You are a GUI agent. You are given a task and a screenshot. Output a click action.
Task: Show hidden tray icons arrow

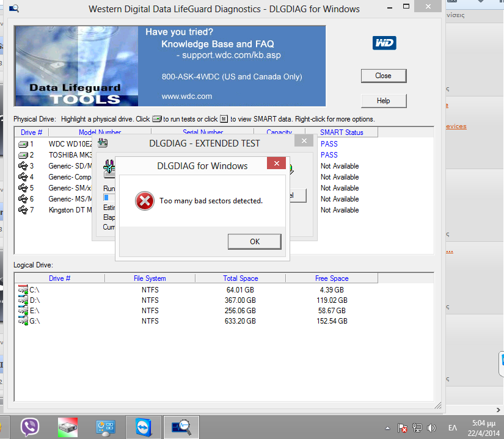388,428
